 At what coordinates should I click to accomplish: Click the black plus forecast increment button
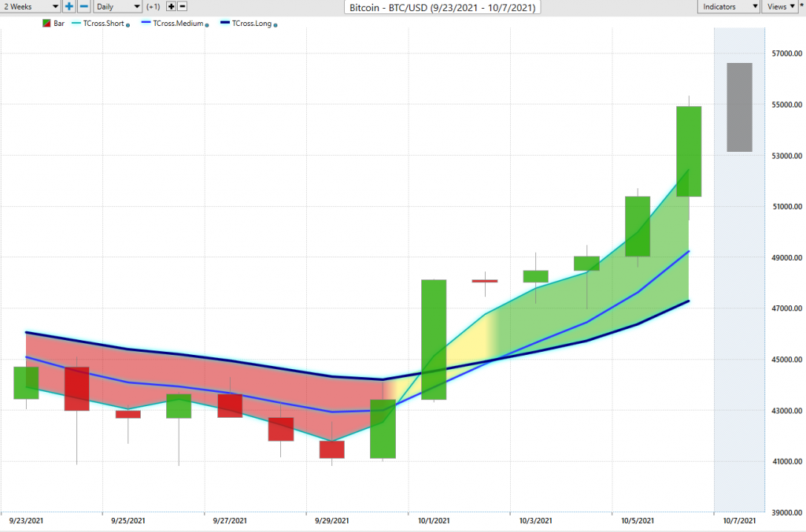[x=171, y=6]
